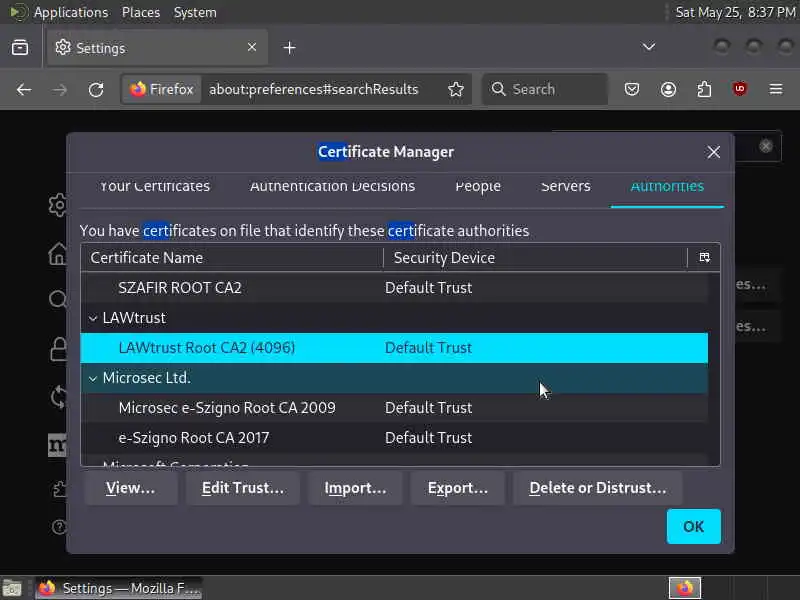Switch to the Authentication Decisions tab
This screenshot has width=800, height=600.
(x=332, y=186)
